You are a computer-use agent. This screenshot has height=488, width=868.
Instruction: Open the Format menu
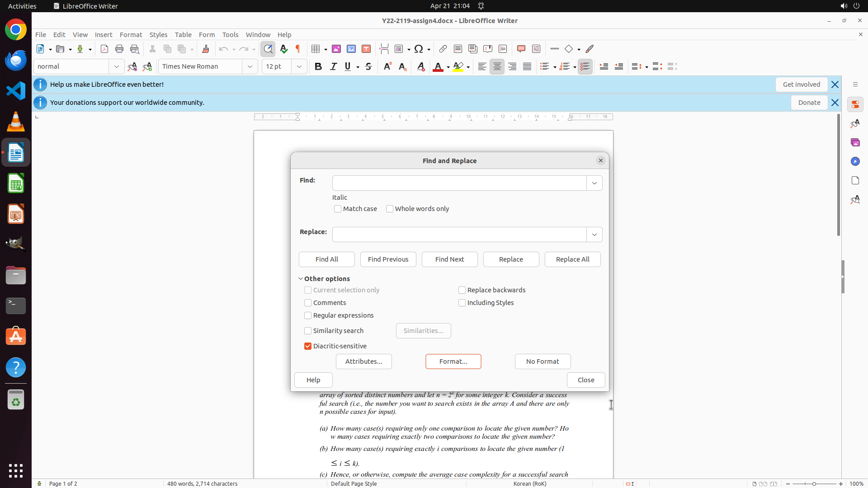point(131,34)
